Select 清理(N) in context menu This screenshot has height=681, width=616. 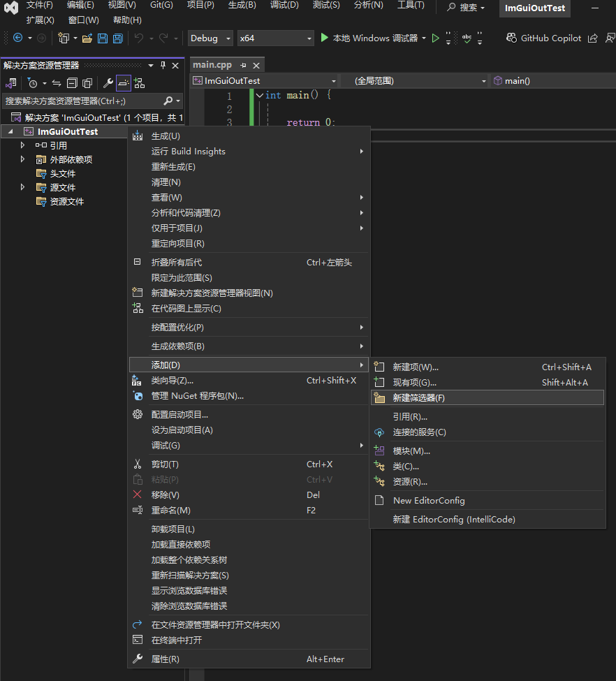[249, 182]
